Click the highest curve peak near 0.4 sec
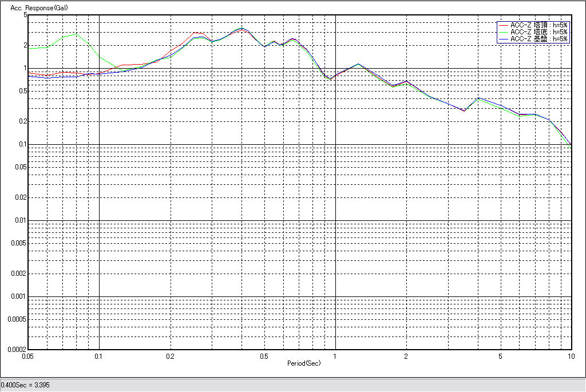Screen dimensions: 586x392 click(241, 28)
